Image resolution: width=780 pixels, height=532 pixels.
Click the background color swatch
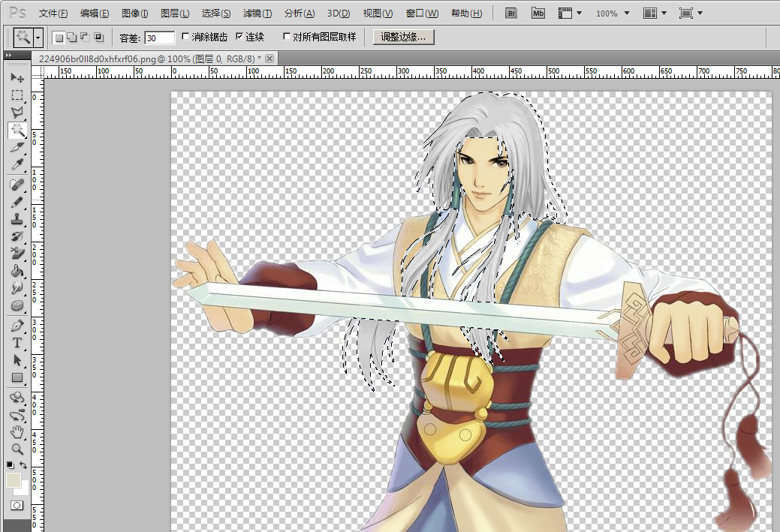click(x=24, y=489)
